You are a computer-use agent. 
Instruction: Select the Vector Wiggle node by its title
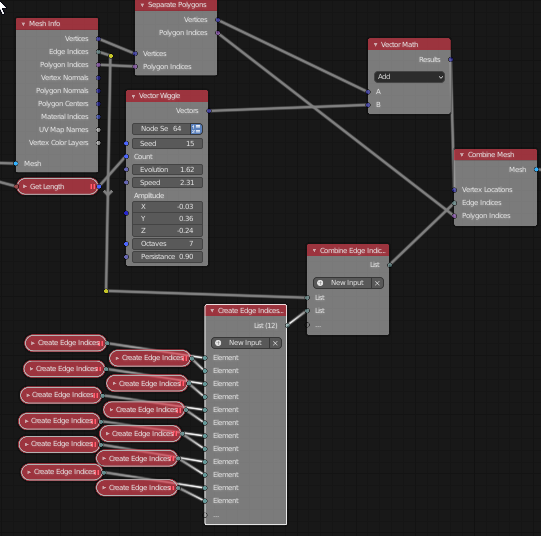click(159, 96)
